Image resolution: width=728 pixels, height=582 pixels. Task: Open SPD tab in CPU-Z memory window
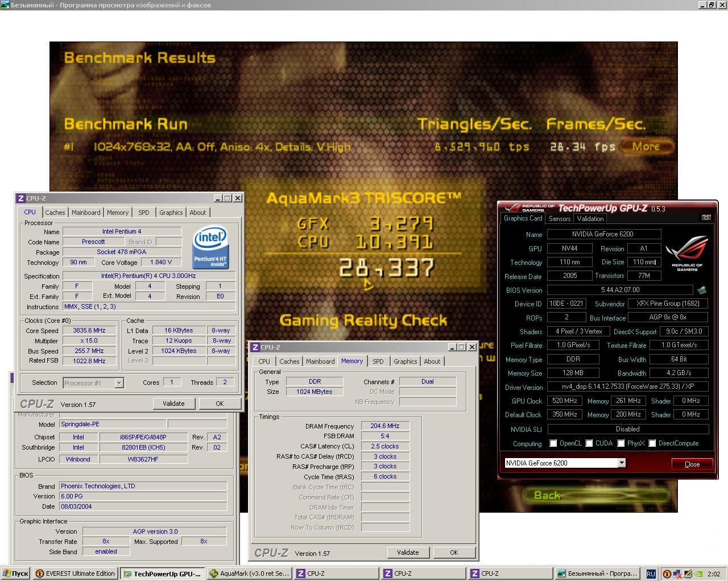[378, 361]
